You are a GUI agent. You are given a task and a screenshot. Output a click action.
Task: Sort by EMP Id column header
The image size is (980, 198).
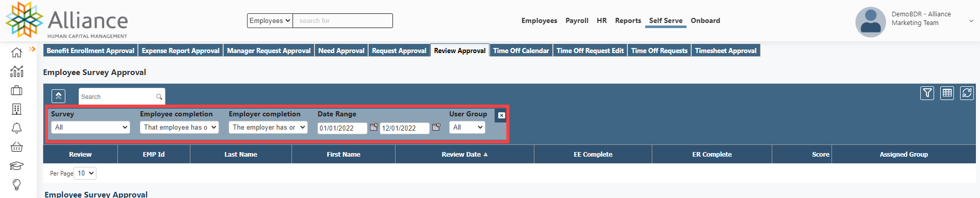coord(154,154)
